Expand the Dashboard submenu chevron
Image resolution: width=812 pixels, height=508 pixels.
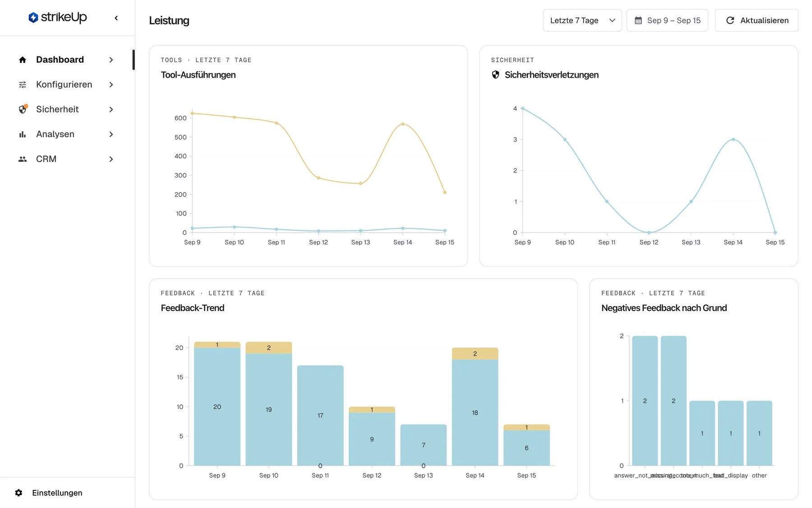[x=111, y=60]
